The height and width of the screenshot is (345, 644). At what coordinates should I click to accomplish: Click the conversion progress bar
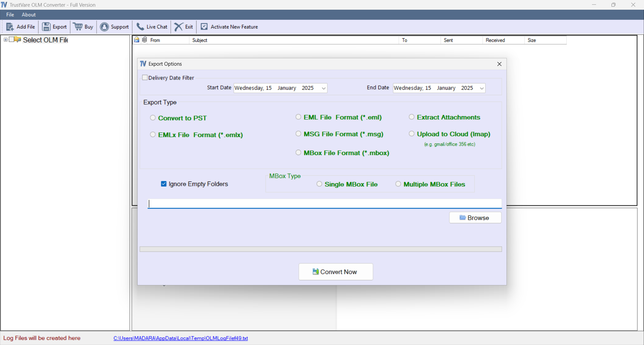coord(321,249)
